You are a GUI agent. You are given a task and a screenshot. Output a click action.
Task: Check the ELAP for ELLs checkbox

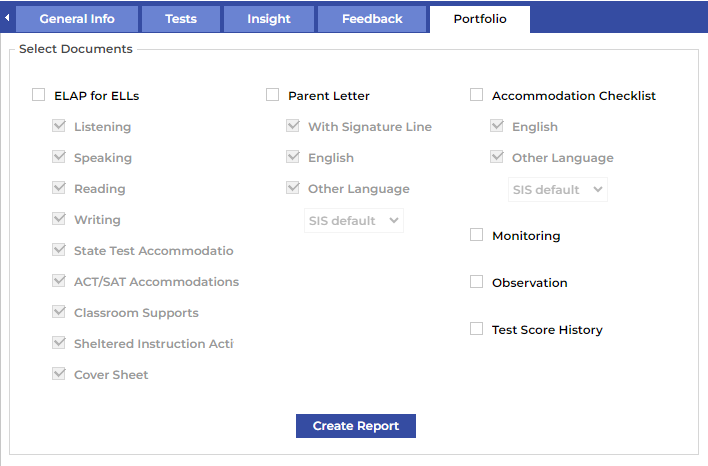[x=39, y=96]
